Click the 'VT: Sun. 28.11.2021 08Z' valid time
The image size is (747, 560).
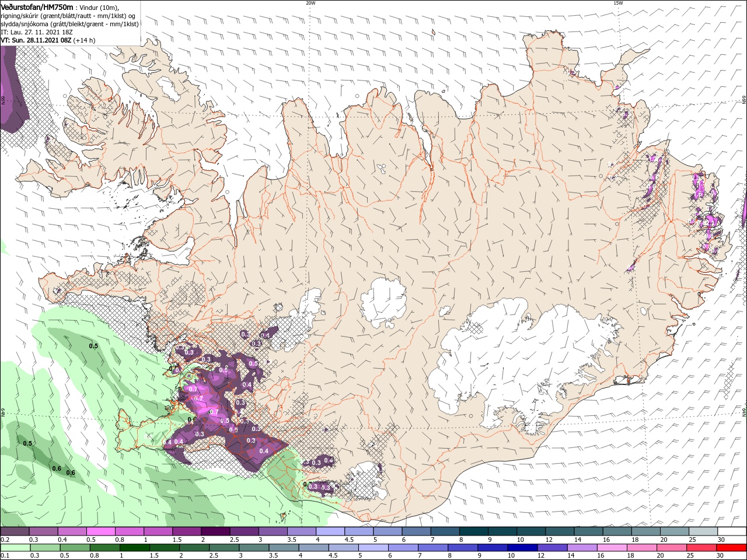coord(36,41)
